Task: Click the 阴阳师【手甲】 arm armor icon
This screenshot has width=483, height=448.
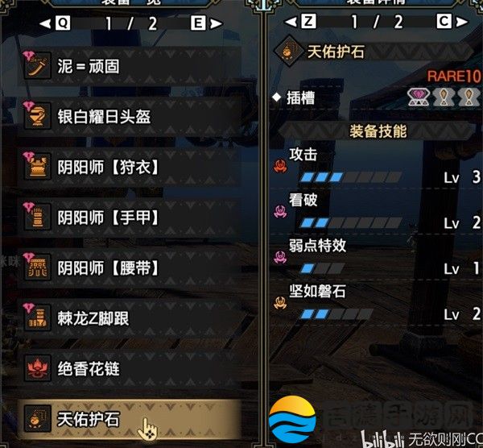Action: click(x=37, y=217)
